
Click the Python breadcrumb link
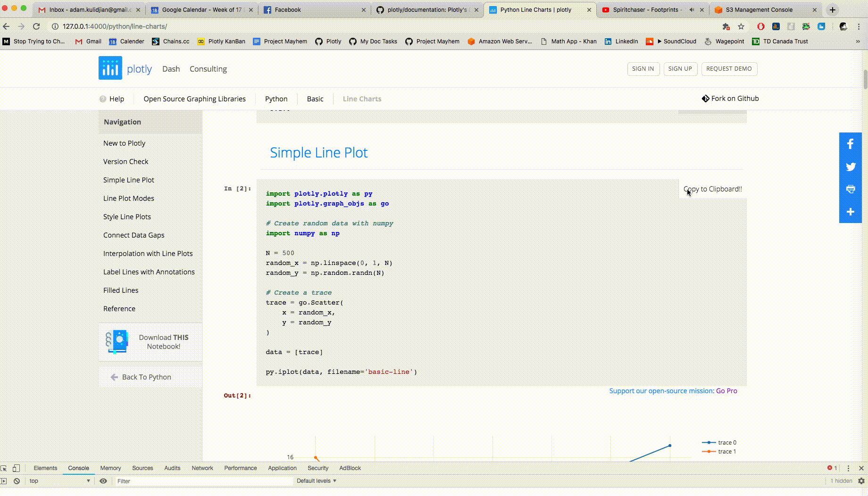coord(276,99)
